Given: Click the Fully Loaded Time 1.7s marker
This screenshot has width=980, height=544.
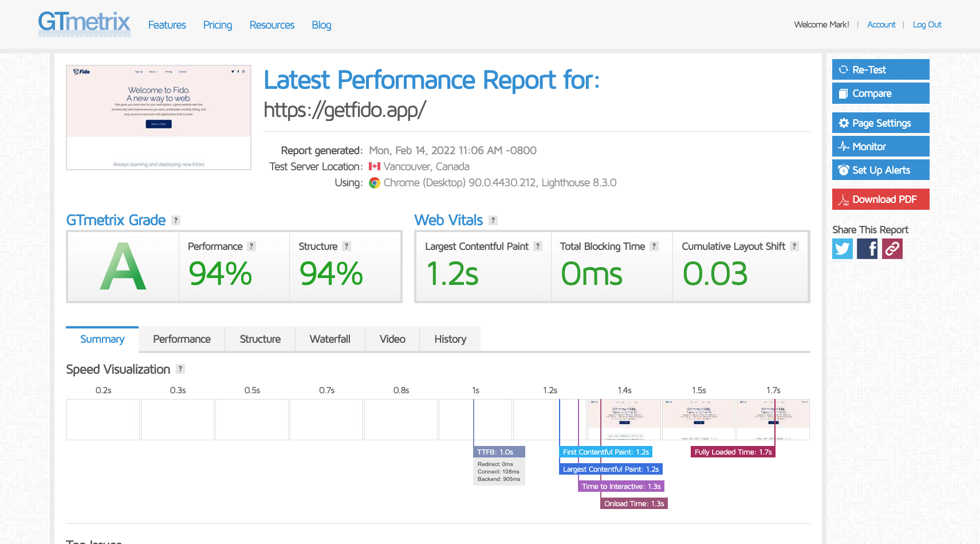Looking at the screenshot, I should (733, 452).
